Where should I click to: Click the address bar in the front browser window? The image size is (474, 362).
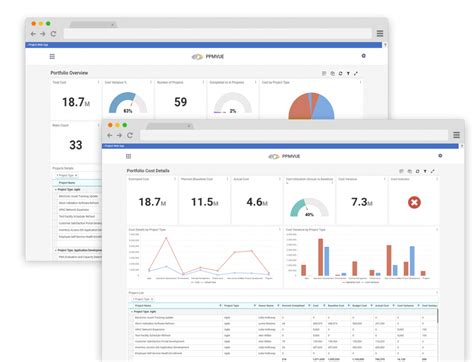tap(294, 135)
